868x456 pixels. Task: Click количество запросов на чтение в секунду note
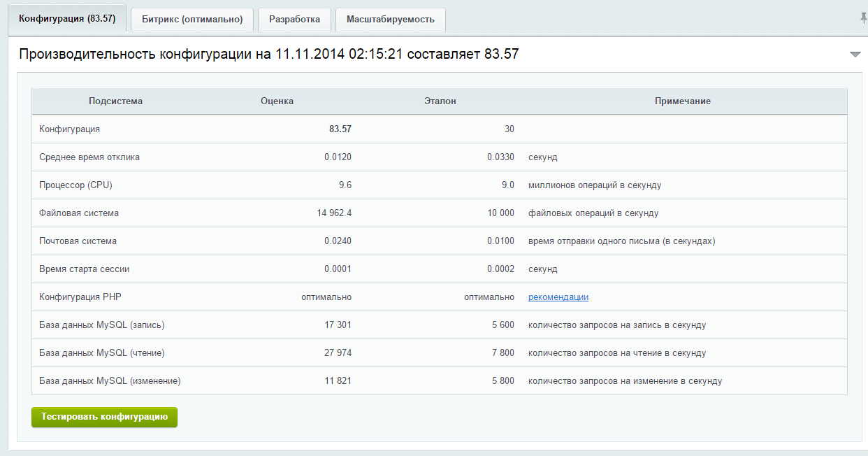tap(617, 353)
